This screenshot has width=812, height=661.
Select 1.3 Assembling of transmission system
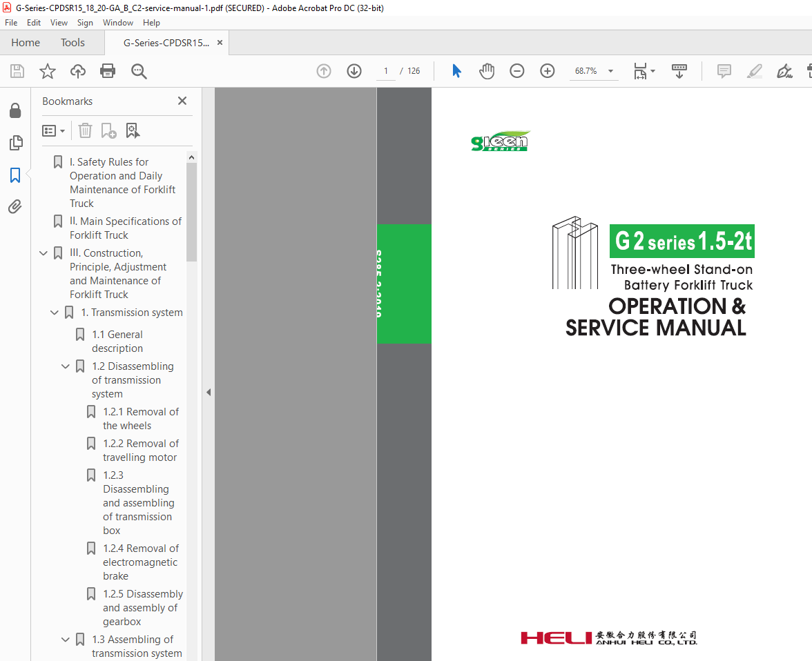click(137, 647)
